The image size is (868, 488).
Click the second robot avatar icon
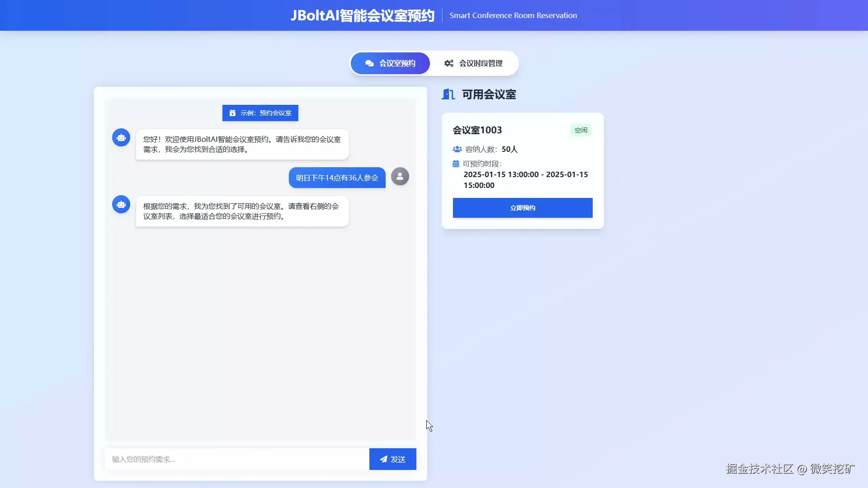pos(121,204)
